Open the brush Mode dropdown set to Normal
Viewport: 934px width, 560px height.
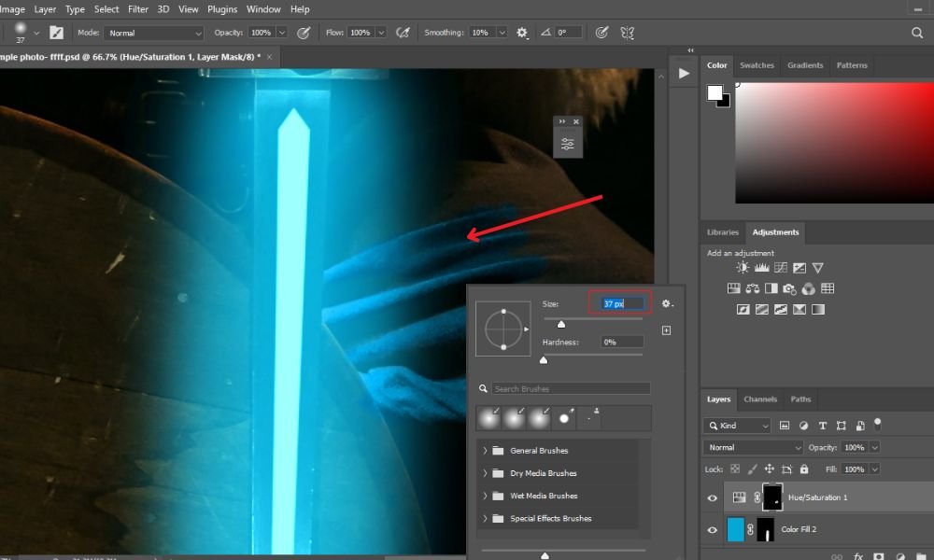154,33
